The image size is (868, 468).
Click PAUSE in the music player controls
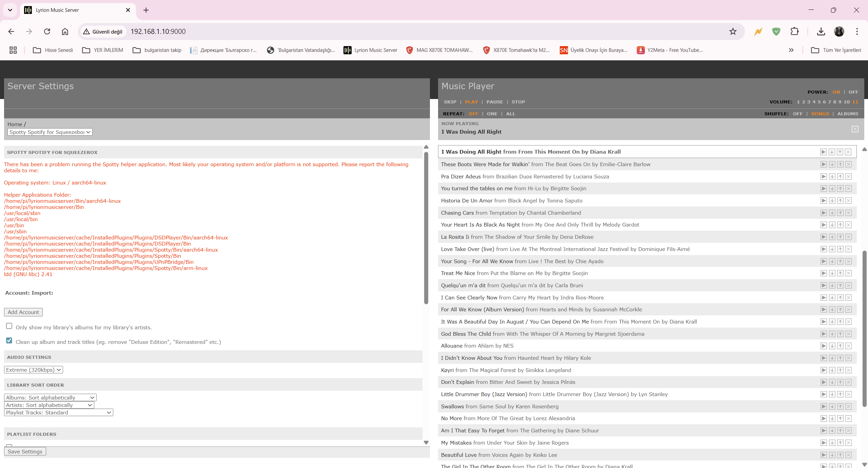tap(494, 102)
